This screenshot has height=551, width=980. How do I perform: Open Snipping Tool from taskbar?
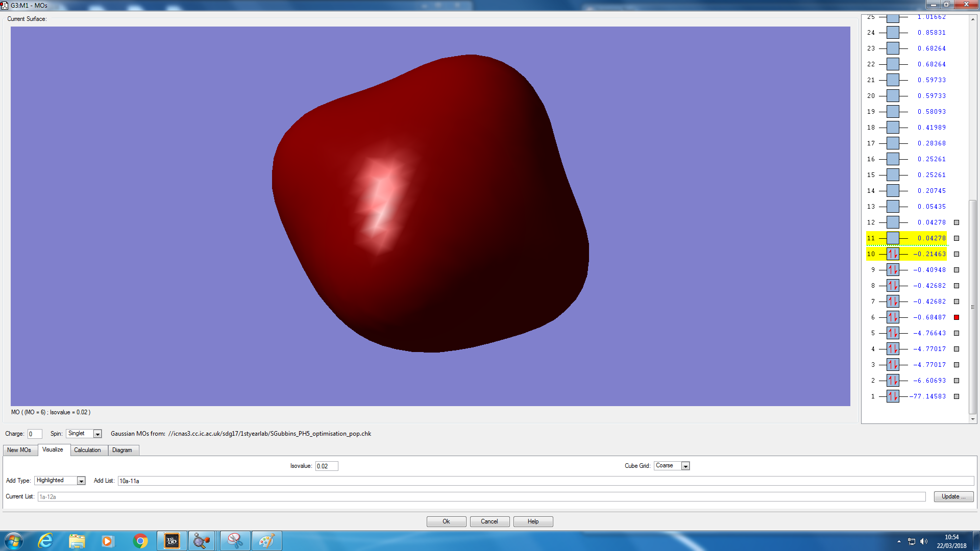(235, 541)
